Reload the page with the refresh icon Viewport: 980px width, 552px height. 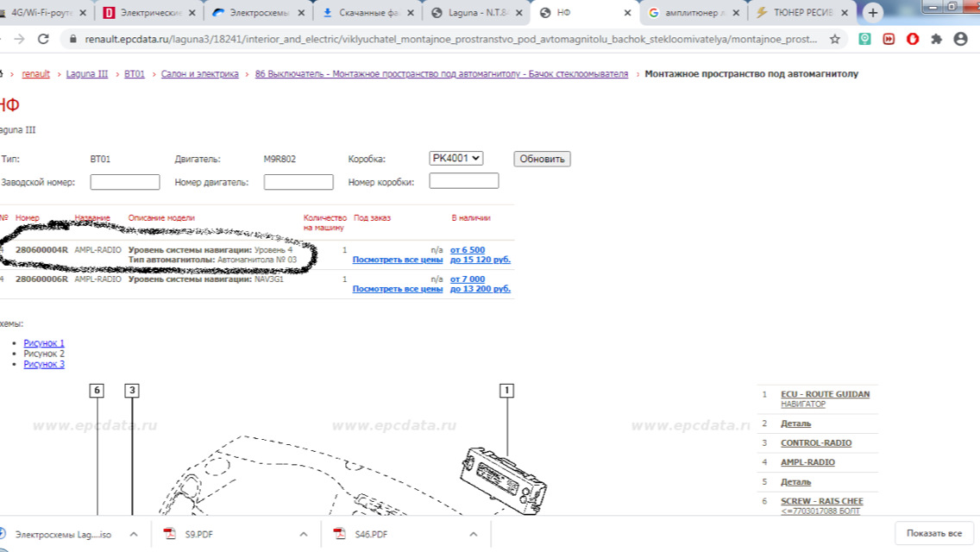[x=43, y=39]
